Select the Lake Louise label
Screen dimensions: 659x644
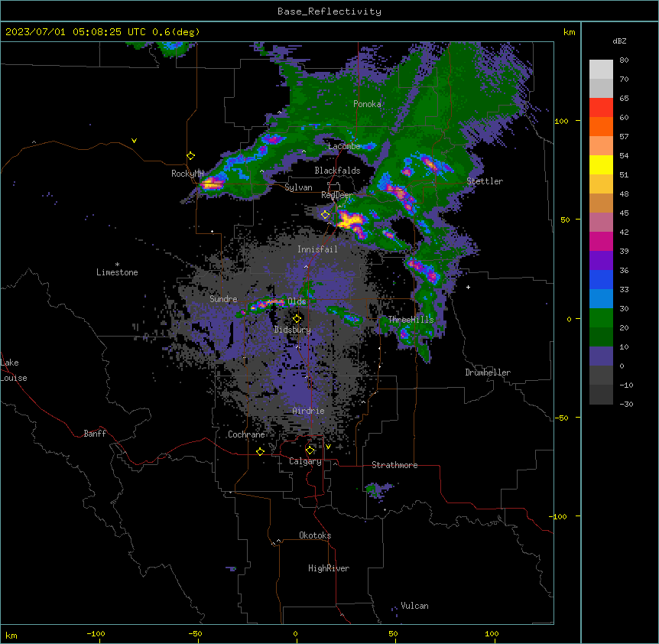pyautogui.click(x=14, y=370)
